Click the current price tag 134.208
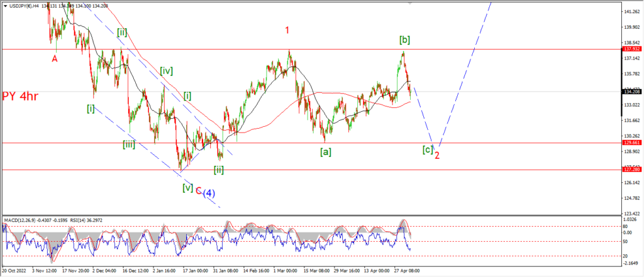 [x=631, y=91]
